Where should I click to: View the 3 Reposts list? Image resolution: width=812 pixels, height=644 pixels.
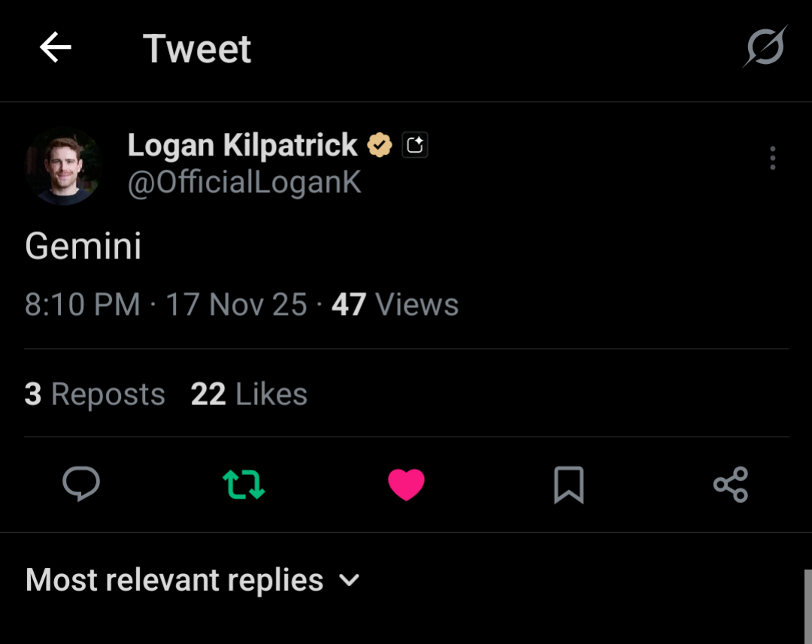95,395
